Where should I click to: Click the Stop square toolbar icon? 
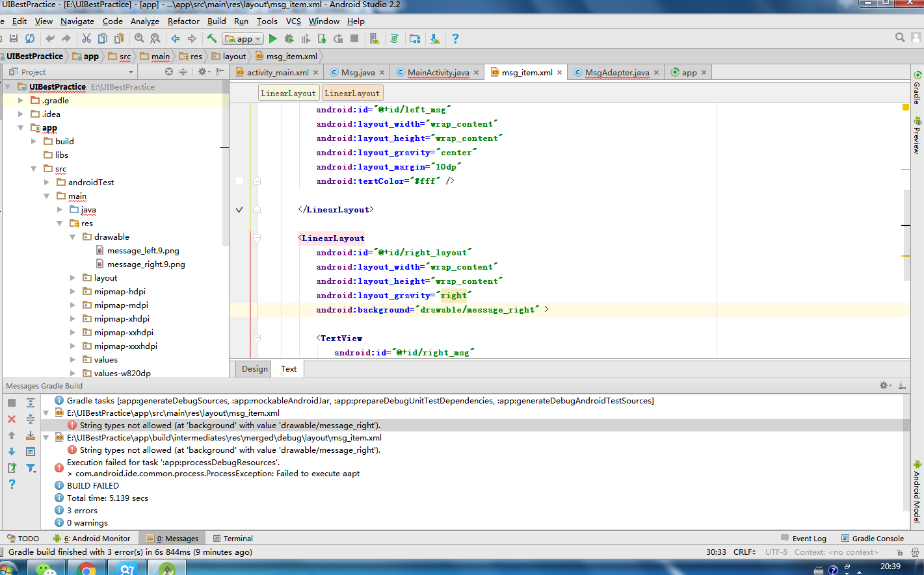[354, 38]
